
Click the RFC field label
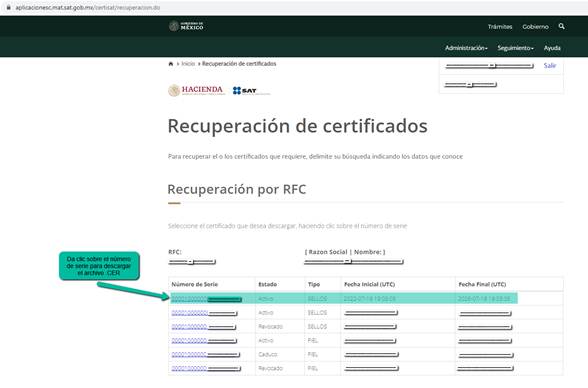pos(175,252)
